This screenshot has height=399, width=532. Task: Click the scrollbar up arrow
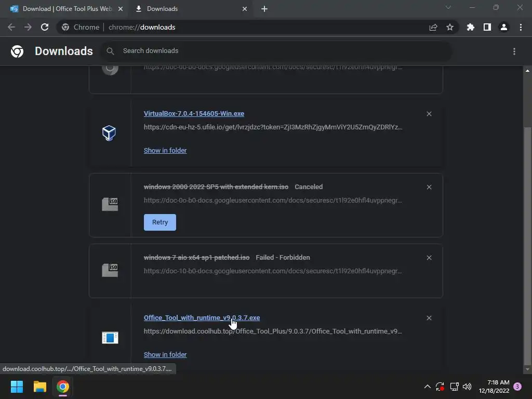tap(527, 71)
